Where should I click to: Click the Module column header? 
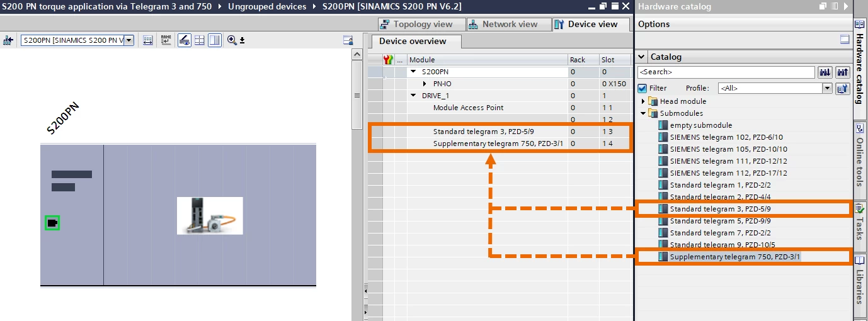pos(487,60)
